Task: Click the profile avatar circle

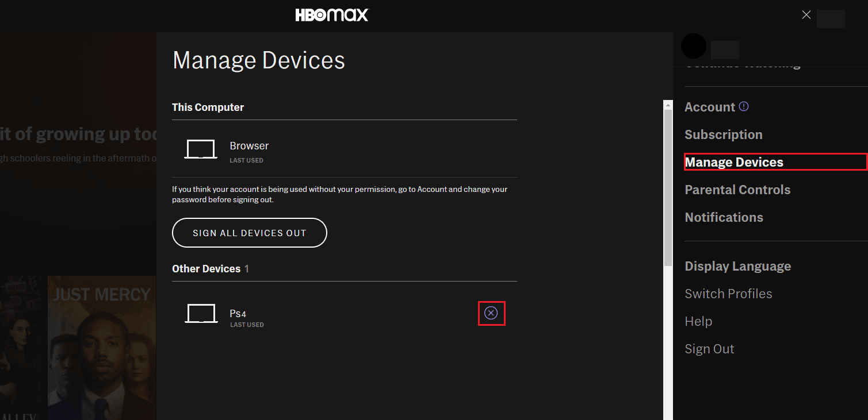Action: (x=694, y=46)
